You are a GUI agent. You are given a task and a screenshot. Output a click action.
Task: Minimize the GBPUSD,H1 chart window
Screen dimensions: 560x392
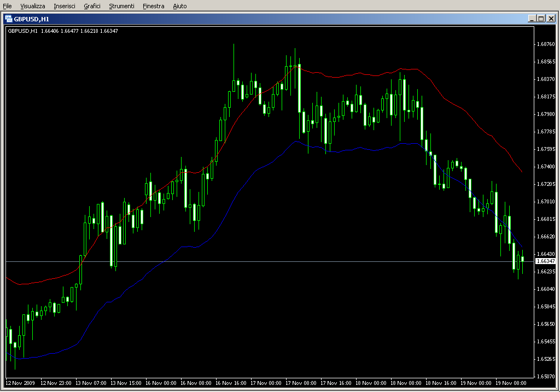pos(532,19)
